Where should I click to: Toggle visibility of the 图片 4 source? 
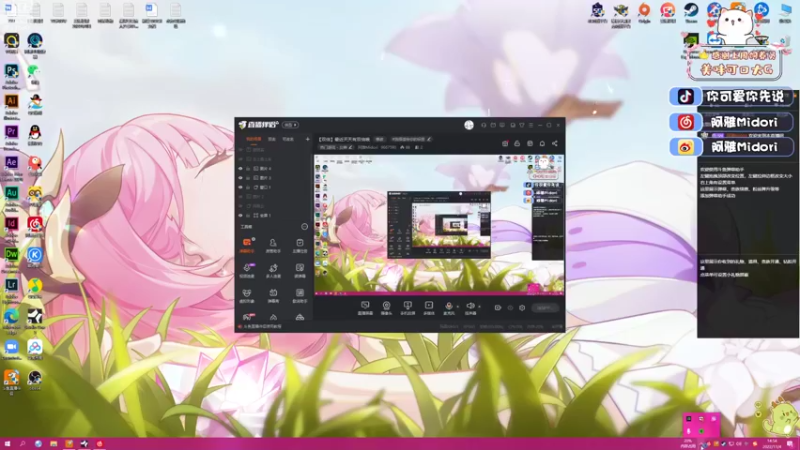[x=241, y=168]
